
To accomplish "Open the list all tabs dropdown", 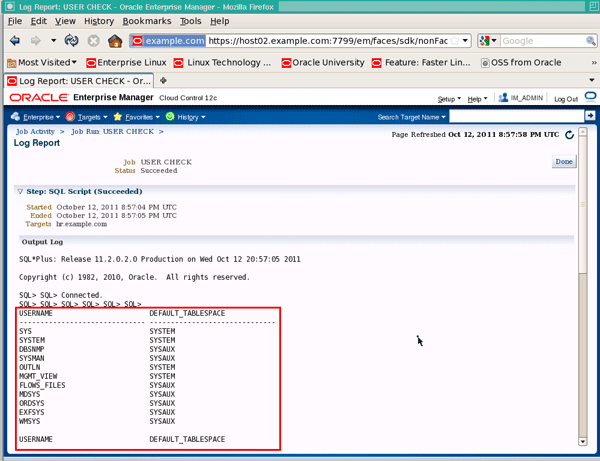I will pos(592,80).
